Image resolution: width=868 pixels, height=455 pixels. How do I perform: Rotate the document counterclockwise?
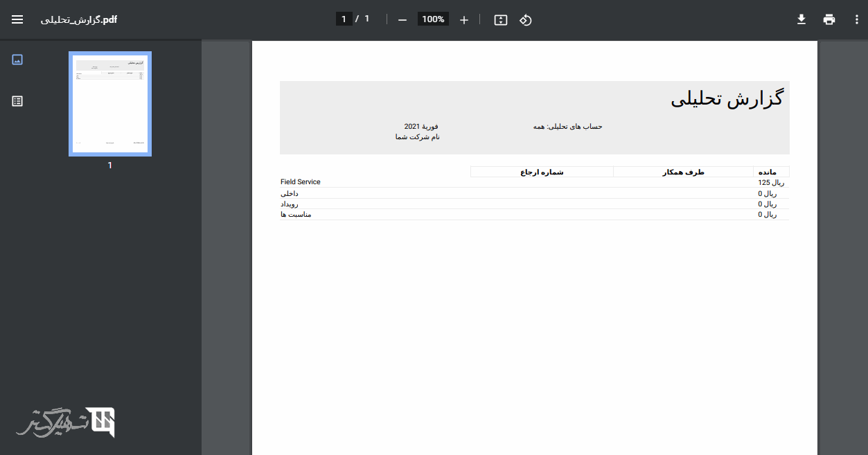[526, 19]
